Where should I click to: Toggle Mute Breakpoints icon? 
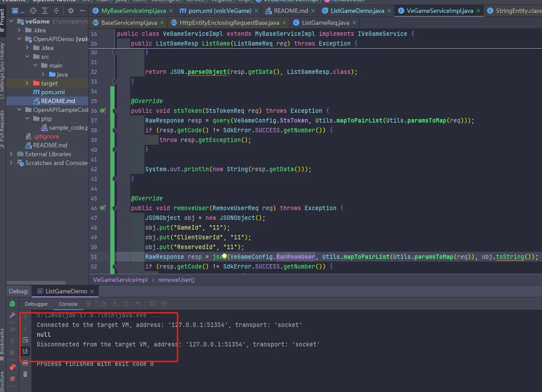coord(12,379)
